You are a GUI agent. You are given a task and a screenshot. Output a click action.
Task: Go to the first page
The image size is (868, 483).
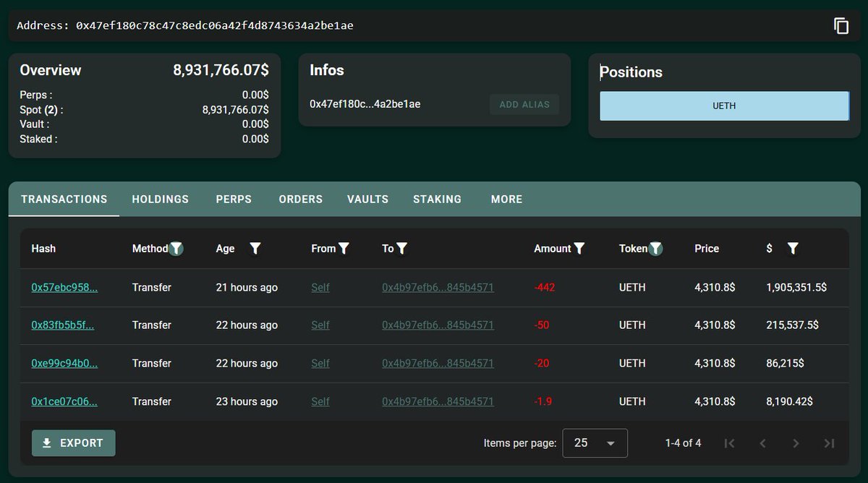click(729, 443)
